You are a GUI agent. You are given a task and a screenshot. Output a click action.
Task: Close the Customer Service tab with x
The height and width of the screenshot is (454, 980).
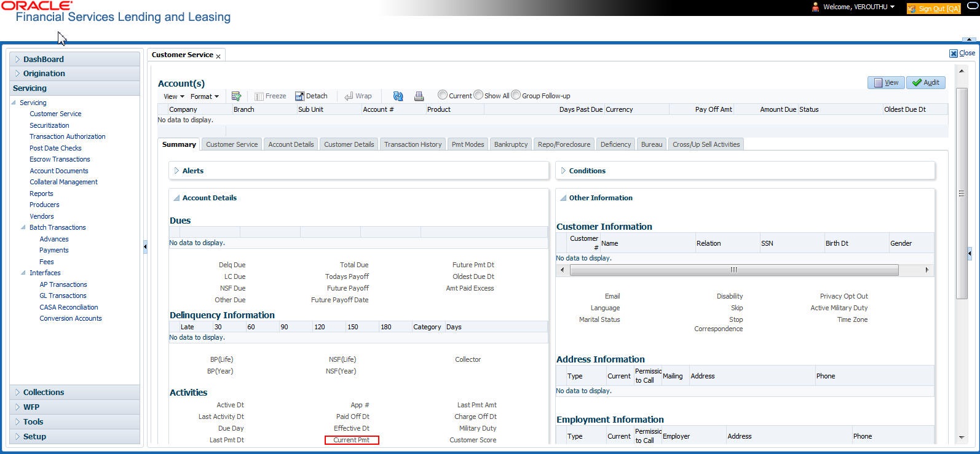point(218,56)
